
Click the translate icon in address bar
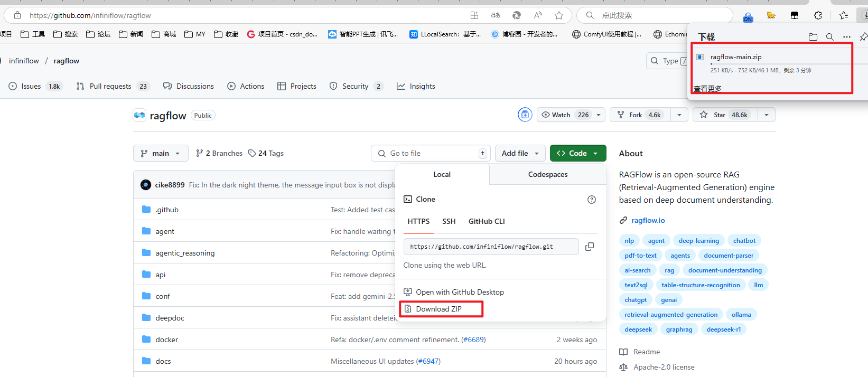[496, 15]
